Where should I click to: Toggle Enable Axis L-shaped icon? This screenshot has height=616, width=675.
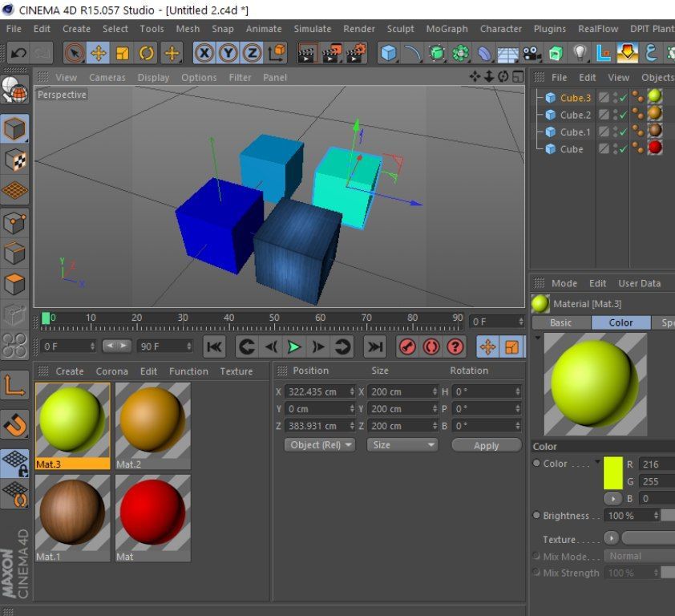click(14, 385)
